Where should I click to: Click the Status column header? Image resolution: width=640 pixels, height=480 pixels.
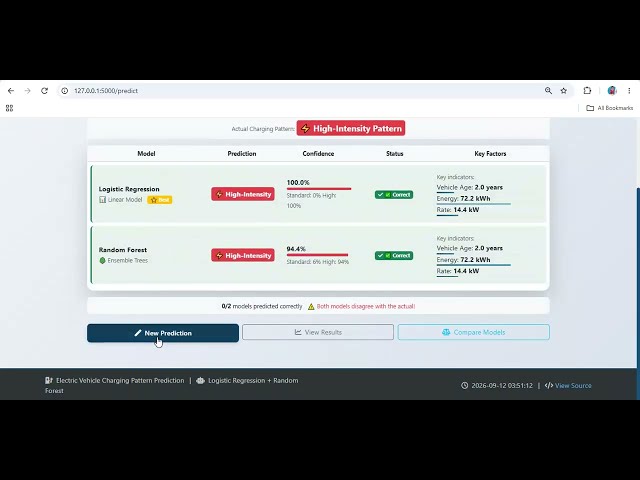[395, 153]
